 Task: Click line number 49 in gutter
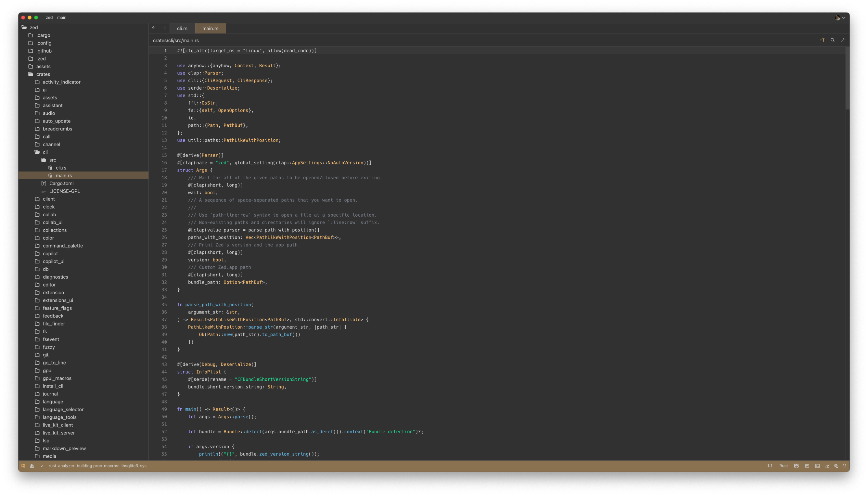point(164,409)
